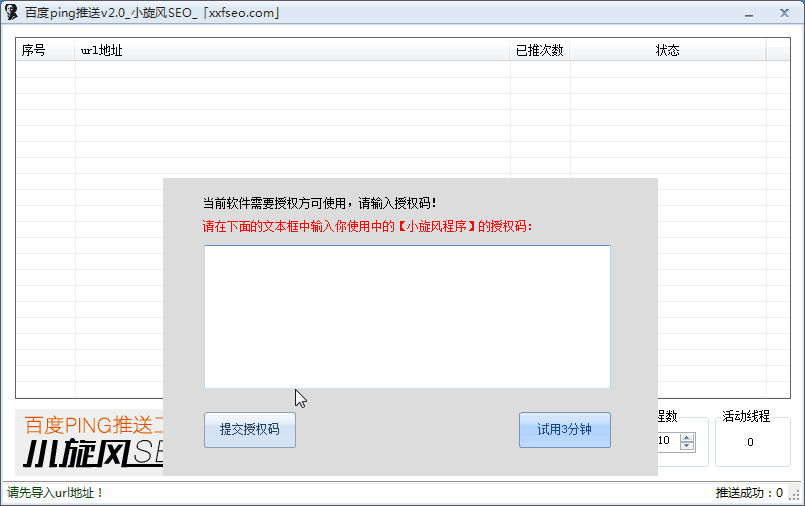Image resolution: width=805 pixels, height=506 pixels.
Task: Click the 请先导入url地址 status message
Action: click(x=55, y=493)
